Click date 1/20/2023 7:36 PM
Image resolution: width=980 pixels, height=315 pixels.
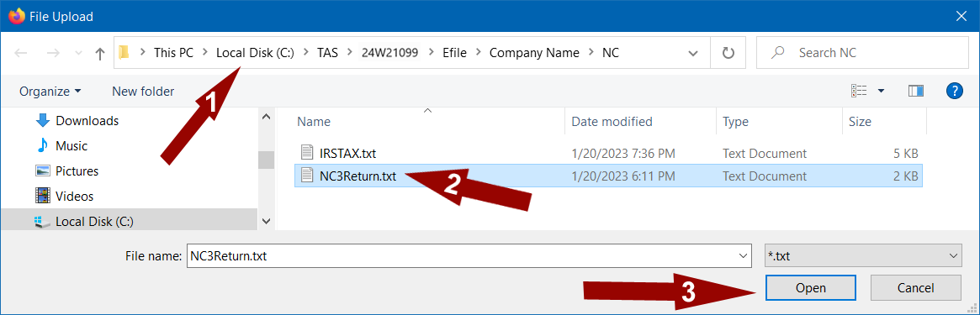(x=623, y=153)
